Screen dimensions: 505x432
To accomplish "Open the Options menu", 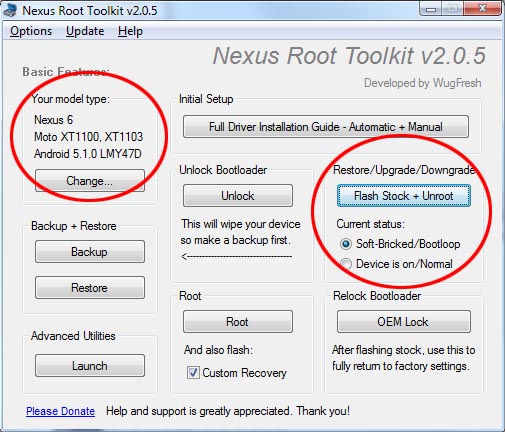I will pos(31,31).
